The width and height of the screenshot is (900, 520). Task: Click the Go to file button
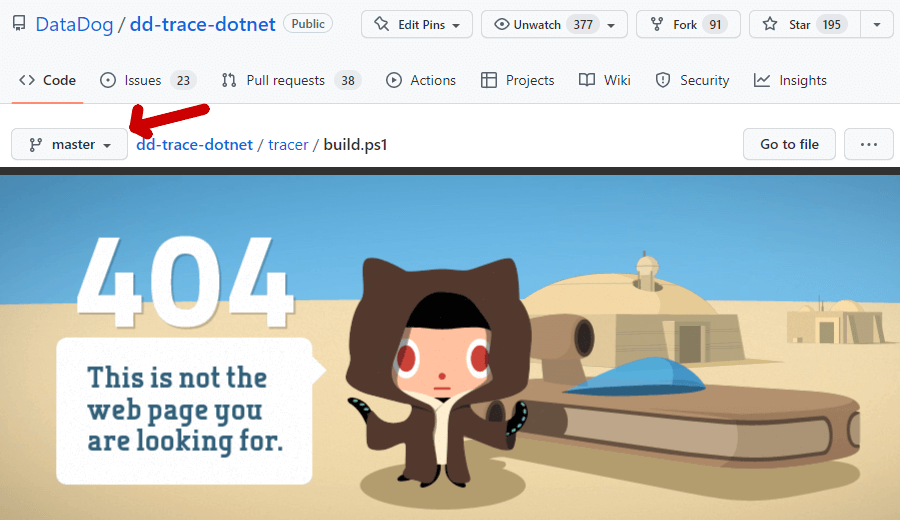coord(789,144)
